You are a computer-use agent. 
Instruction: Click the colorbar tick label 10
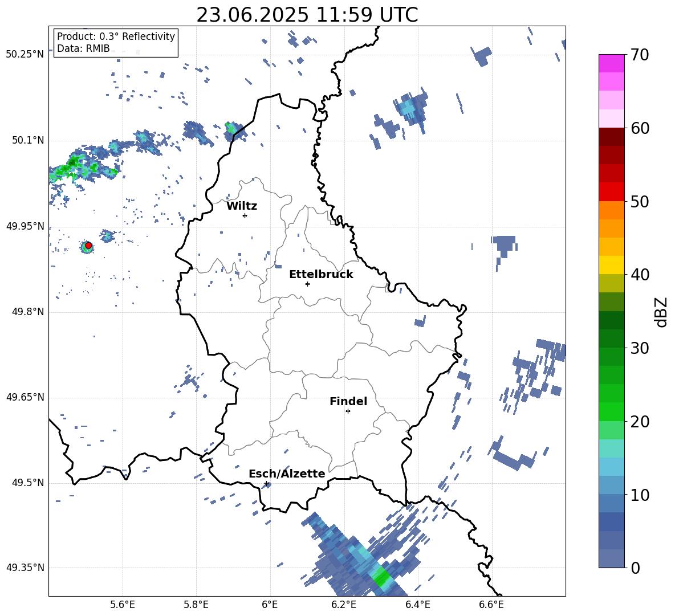[640, 495]
